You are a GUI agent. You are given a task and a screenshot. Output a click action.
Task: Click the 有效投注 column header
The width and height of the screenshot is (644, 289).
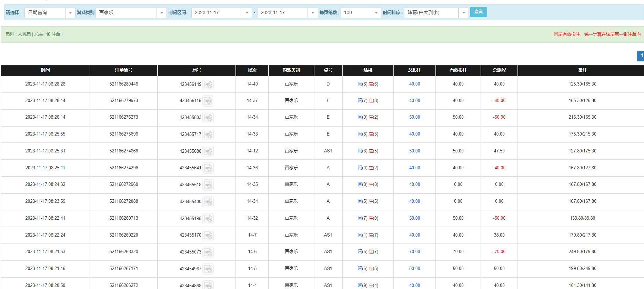(458, 70)
